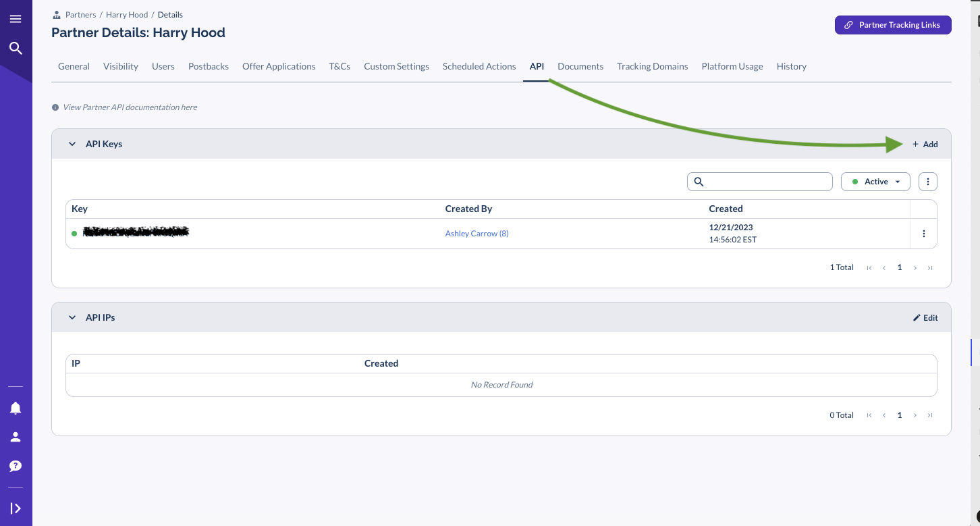Select page 1 in API IPs pagination
Screen dimensions: 980x526
point(900,415)
